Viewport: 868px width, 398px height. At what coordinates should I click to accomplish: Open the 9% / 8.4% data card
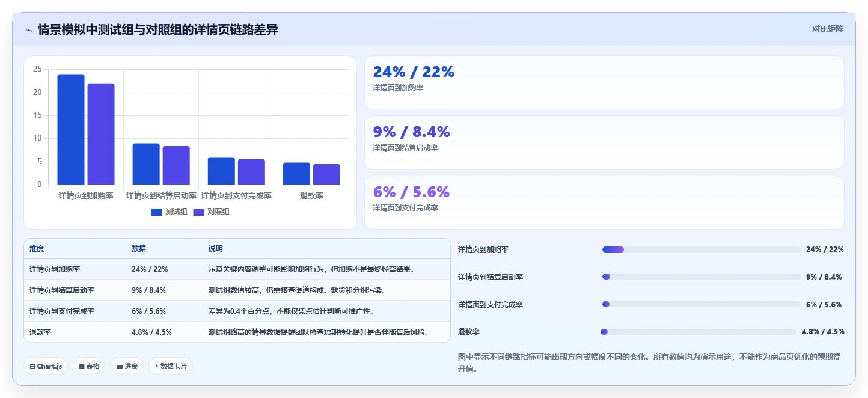[x=604, y=142]
